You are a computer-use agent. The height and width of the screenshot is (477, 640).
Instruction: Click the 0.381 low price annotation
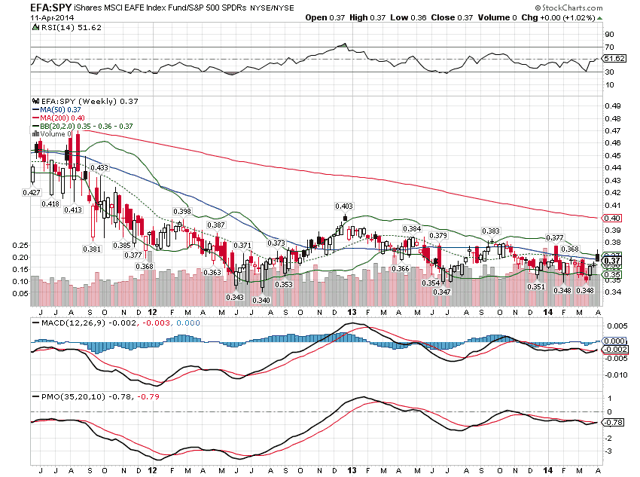pos(92,249)
